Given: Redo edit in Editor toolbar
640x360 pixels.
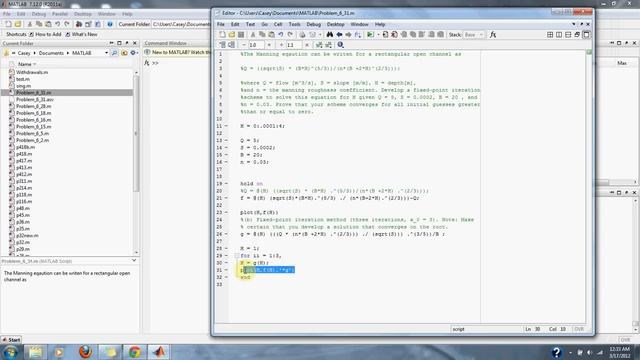Looking at the screenshot, I should point(290,35).
